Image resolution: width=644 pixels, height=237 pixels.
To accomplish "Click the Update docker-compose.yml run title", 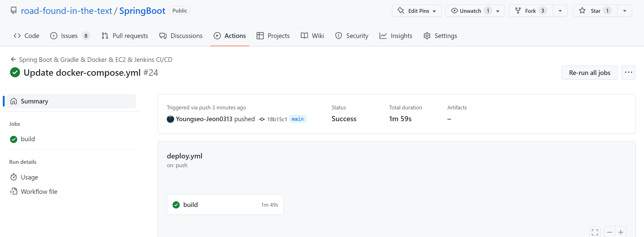I will pos(82,73).
